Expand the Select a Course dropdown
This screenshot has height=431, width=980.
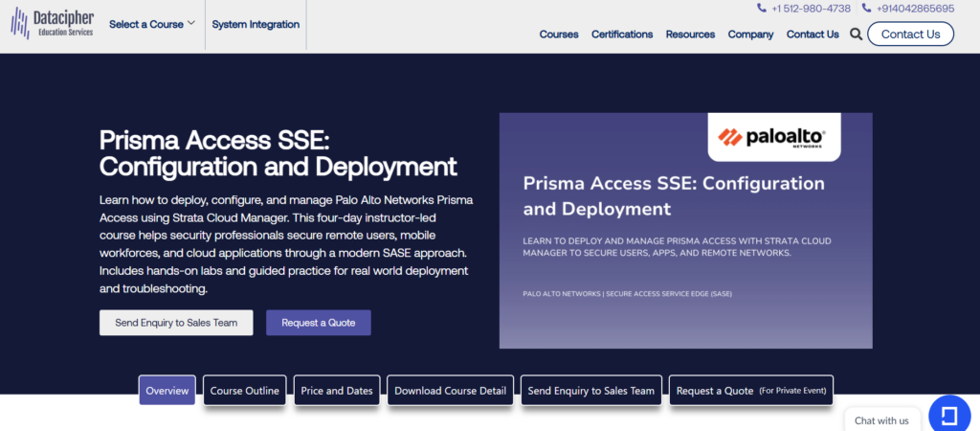click(x=152, y=24)
